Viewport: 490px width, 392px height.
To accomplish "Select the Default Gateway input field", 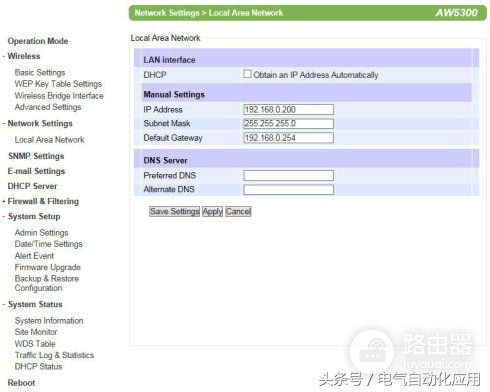I will tap(288, 138).
